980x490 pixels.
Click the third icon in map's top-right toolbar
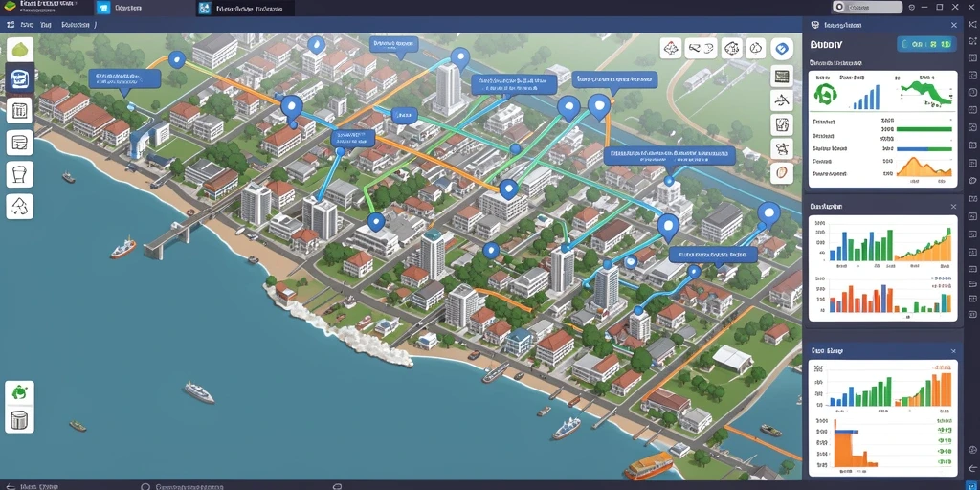pyautogui.click(x=731, y=48)
